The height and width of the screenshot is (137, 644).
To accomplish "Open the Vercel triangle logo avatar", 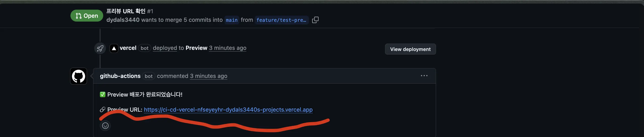I will (x=114, y=48).
